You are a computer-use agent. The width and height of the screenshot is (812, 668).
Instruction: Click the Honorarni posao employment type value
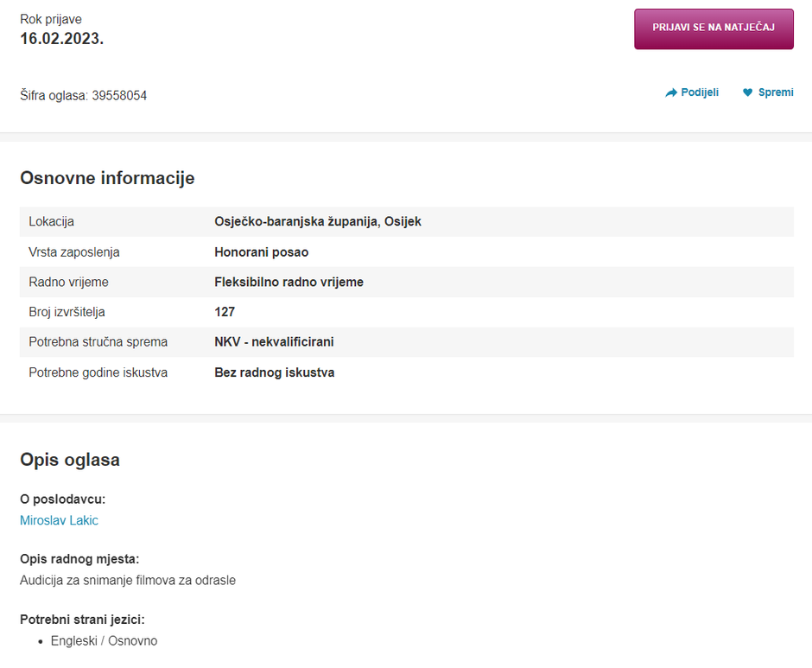(261, 252)
